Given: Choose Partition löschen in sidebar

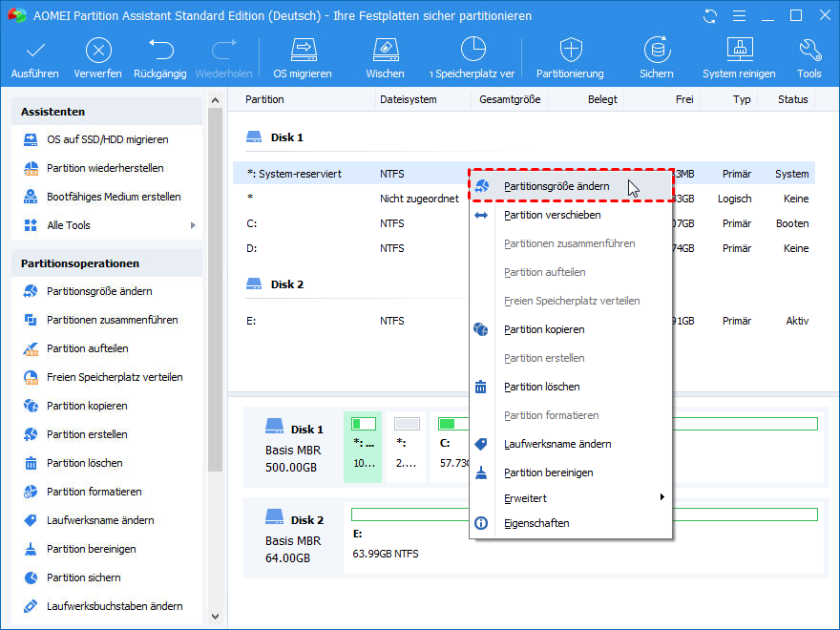Looking at the screenshot, I should [x=108, y=463].
